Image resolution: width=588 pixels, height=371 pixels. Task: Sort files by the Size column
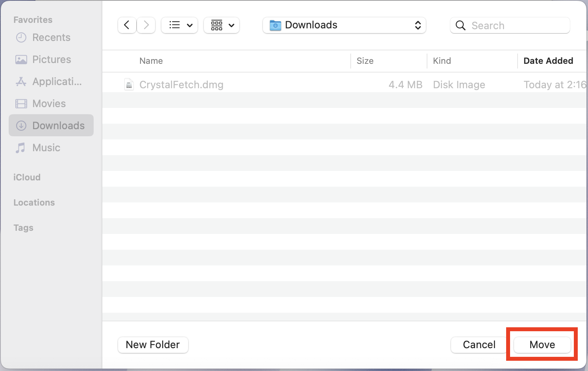click(365, 61)
